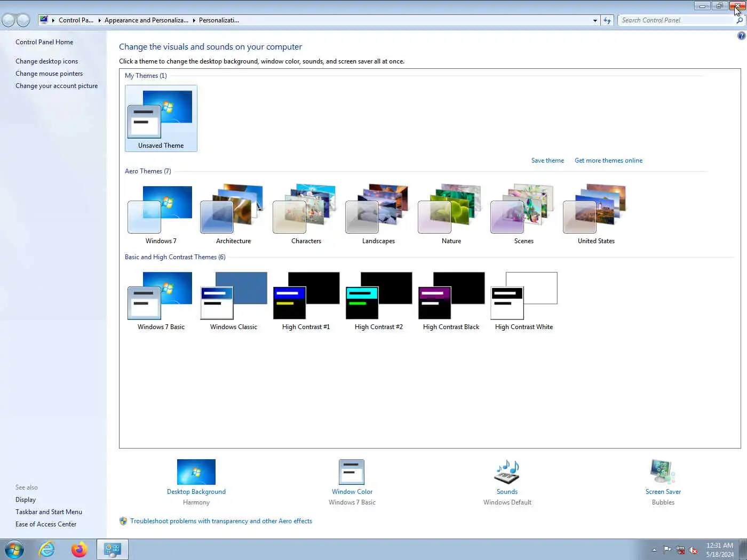747x560 pixels.
Task: Open the address bar history dropdown
Action: coord(595,20)
